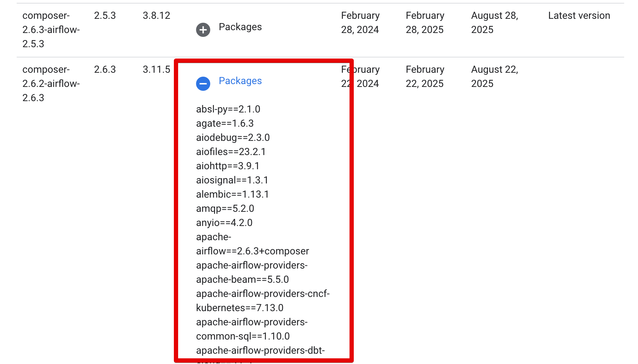Click the February 22, 2025 support date
Image resolution: width=638 pixels, height=364 pixels.
click(x=425, y=76)
